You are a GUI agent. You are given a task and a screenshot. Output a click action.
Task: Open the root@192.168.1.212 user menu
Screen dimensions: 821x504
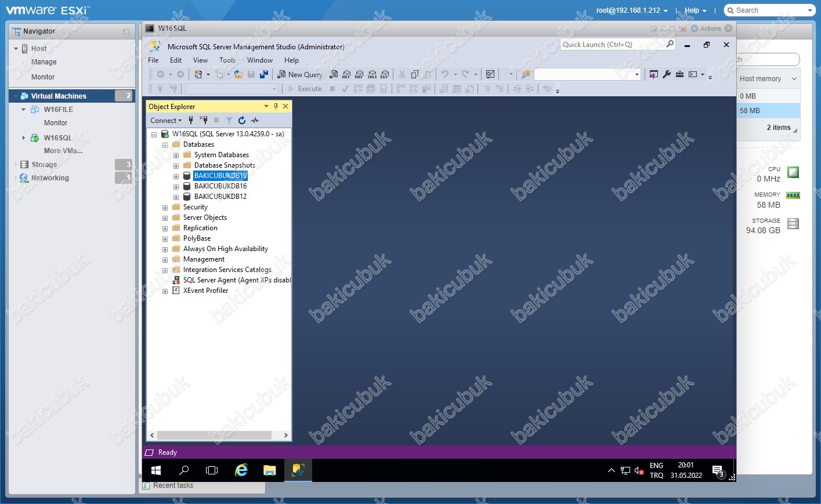click(x=632, y=10)
